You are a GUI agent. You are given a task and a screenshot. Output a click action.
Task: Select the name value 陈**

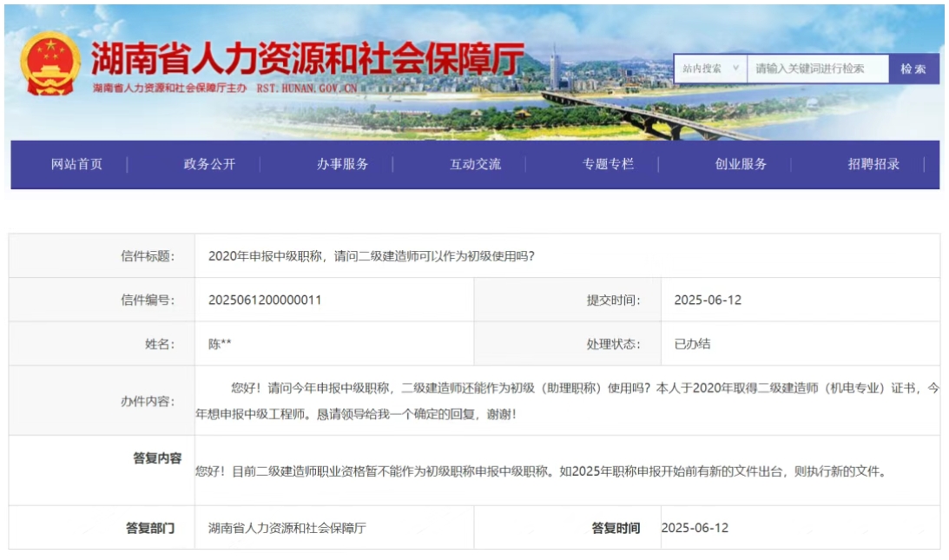[220, 344]
